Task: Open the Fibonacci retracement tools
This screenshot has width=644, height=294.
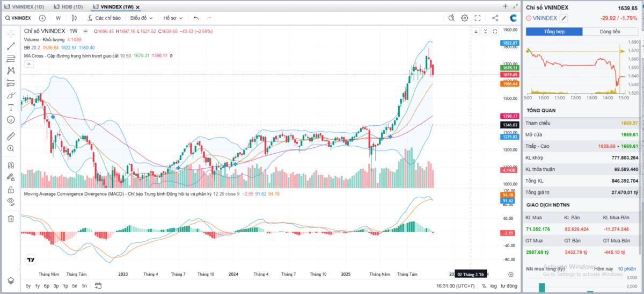Action: click(11, 59)
